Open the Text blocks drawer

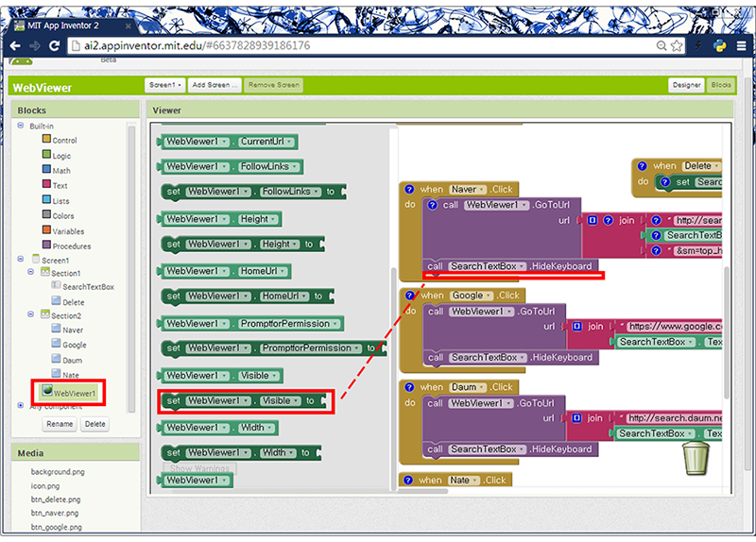pyautogui.click(x=55, y=185)
